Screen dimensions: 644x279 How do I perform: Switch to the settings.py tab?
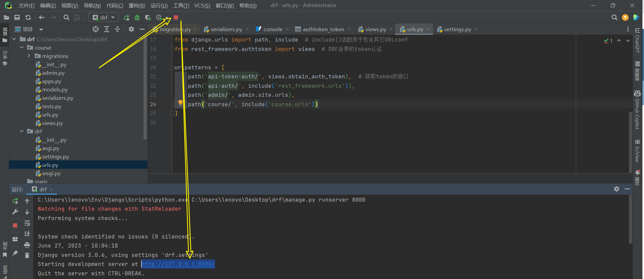[x=457, y=29]
